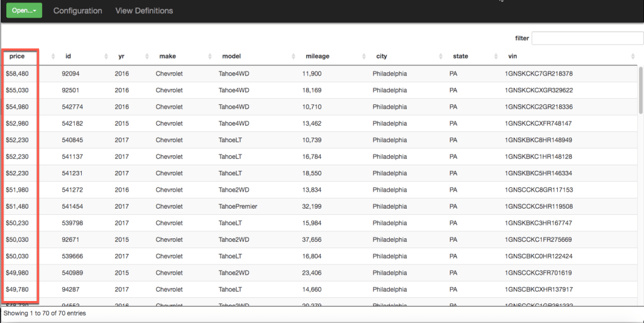Click the sort arrows icon in mileage column
The height and width of the screenshot is (323, 644).
coord(363,57)
